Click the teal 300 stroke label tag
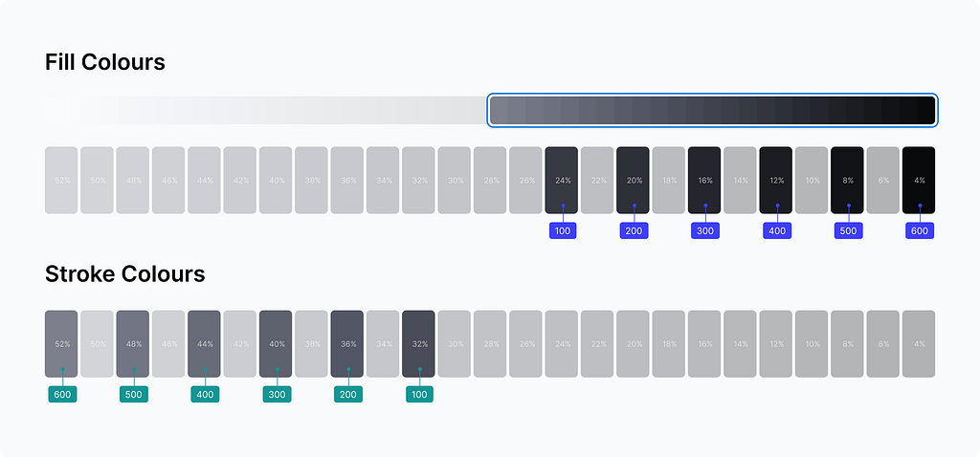This screenshot has height=457, width=980. point(277,394)
